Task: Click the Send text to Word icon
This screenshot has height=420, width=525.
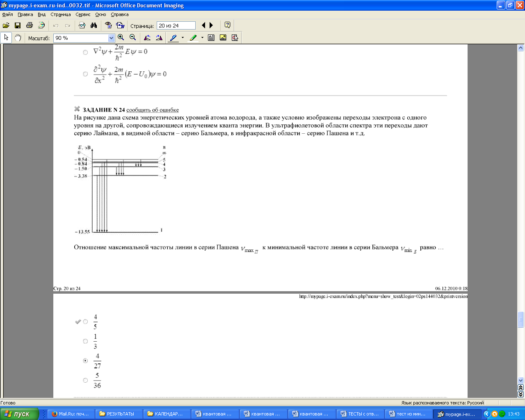Action: point(120,25)
